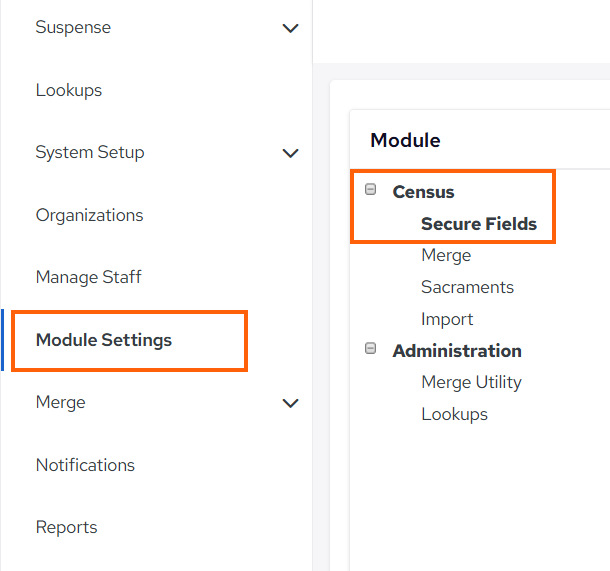Select Lookups under Administration
Screen dimensions: 610x571
(x=454, y=415)
